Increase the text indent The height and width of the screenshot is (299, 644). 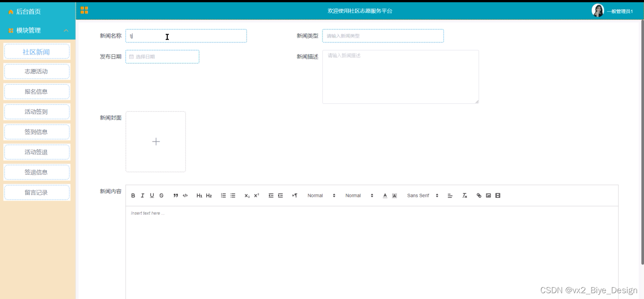coord(280,196)
